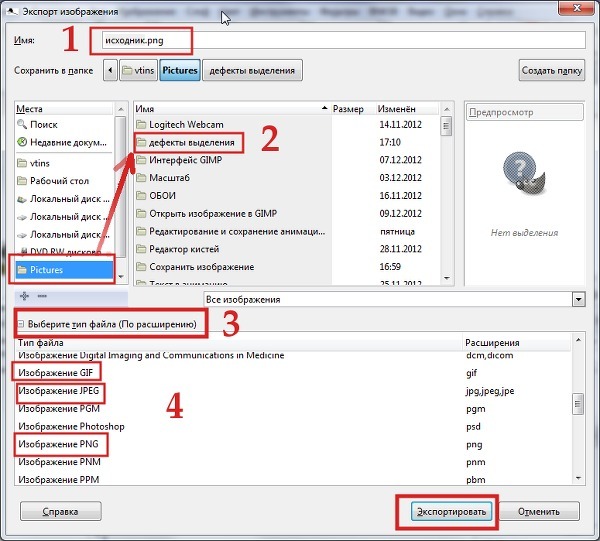Click the Недавние документы clock icon
Viewport: 600px width, 541px height.
22,142
